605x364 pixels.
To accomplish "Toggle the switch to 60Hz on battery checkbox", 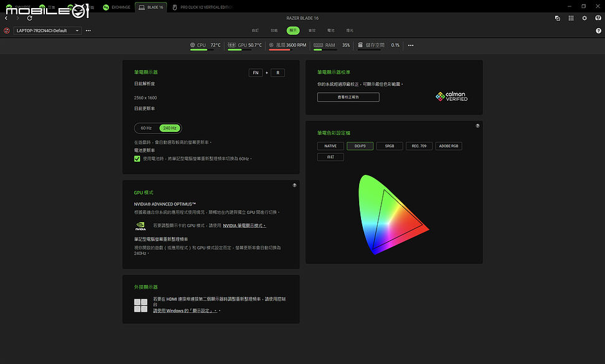I will [137, 159].
